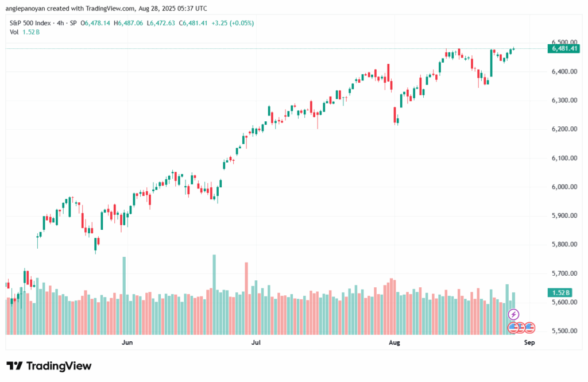Click the green 1.52 B volume label on axis
588x382 pixels.
(560, 293)
